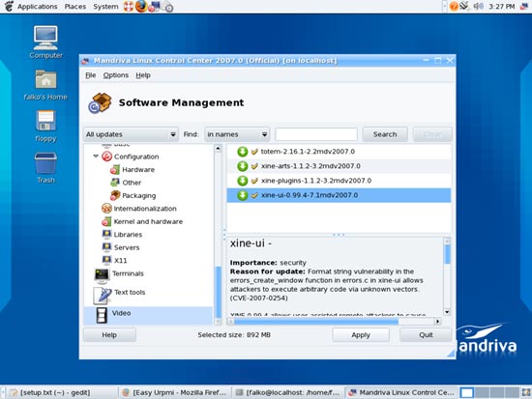Select the xine-arts-1.1.2-3.2mdv2007.0 row
This screenshot has width=532, height=399.
[x=339, y=166]
